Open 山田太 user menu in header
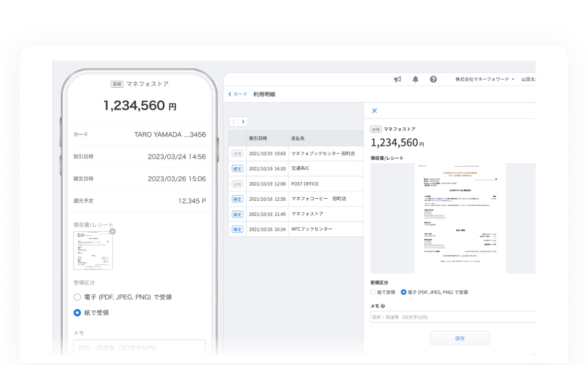The image size is (588, 365). pos(528,79)
